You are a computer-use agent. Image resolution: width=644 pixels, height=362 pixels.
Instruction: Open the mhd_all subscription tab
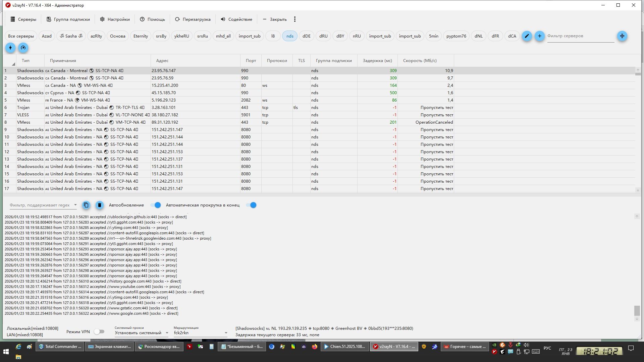coord(223,36)
